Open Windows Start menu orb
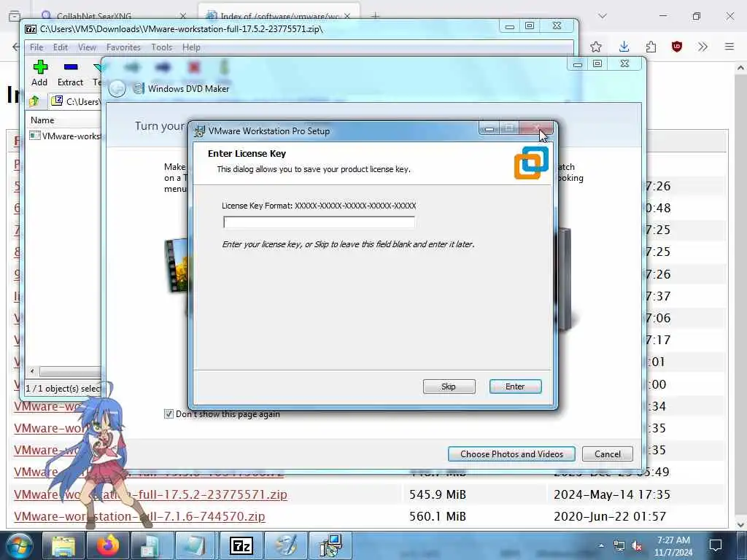Viewport: 747px width, 560px height. click(19, 545)
